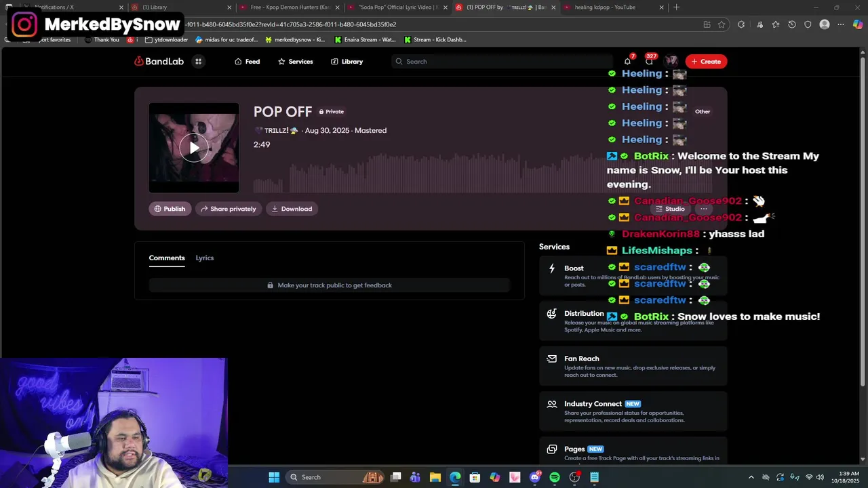Open the Feed page
The height and width of the screenshot is (488, 868).
tap(247, 61)
